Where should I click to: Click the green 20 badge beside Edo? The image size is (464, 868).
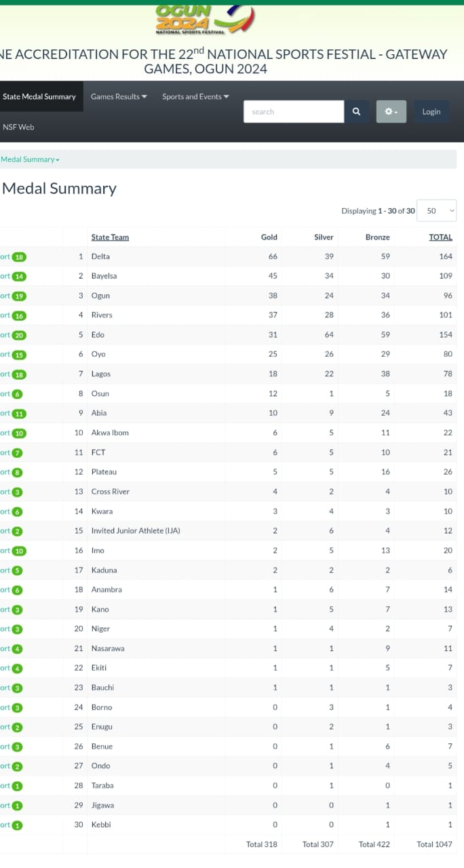(x=19, y=335)
